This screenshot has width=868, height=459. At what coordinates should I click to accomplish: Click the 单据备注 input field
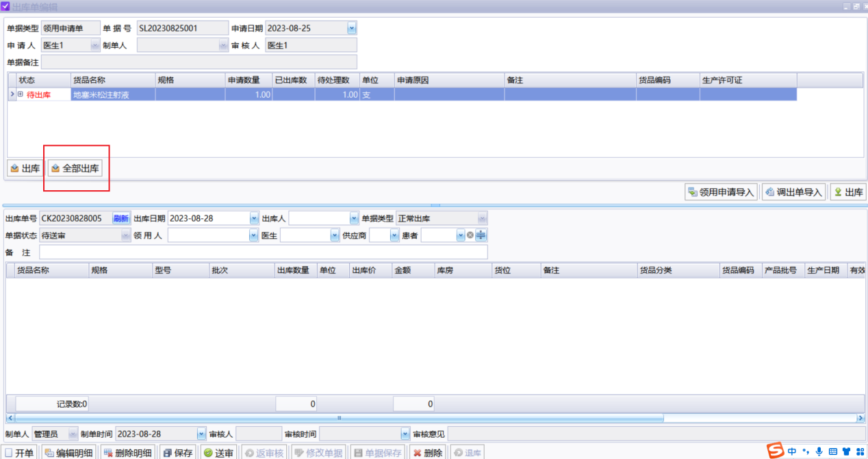(x=199, y=62)
